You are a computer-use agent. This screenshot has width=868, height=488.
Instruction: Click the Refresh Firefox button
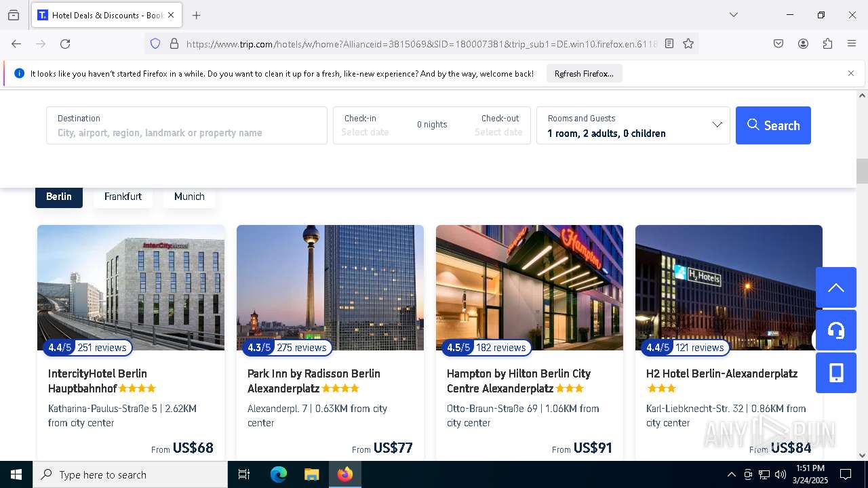click(584, 74)
